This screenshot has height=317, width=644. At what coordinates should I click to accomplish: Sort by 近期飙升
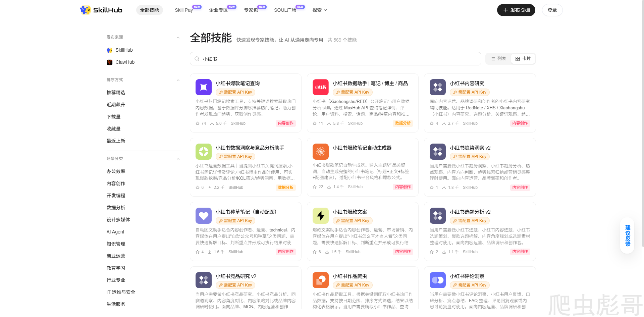(x=116, y=105)
